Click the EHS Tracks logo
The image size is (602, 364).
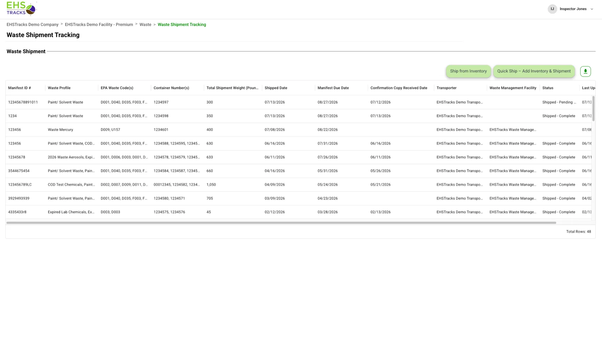click(x=21, y=8)
